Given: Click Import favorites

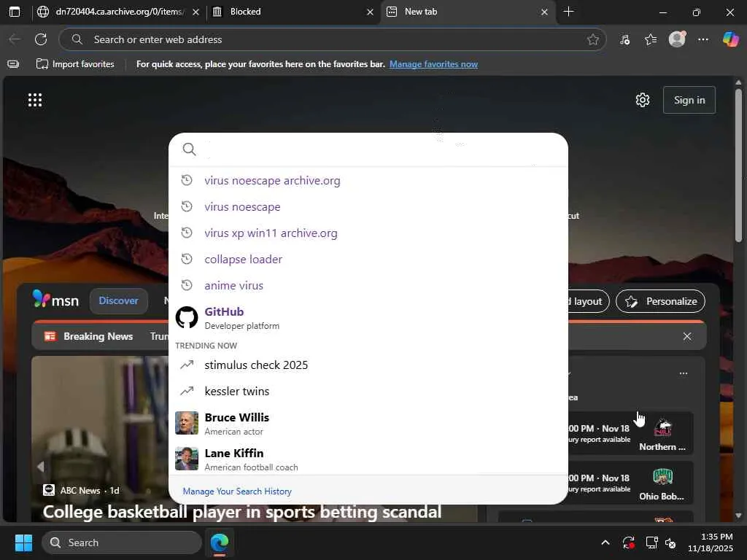Looking at the screenshot, I should [x=75, y=64].
